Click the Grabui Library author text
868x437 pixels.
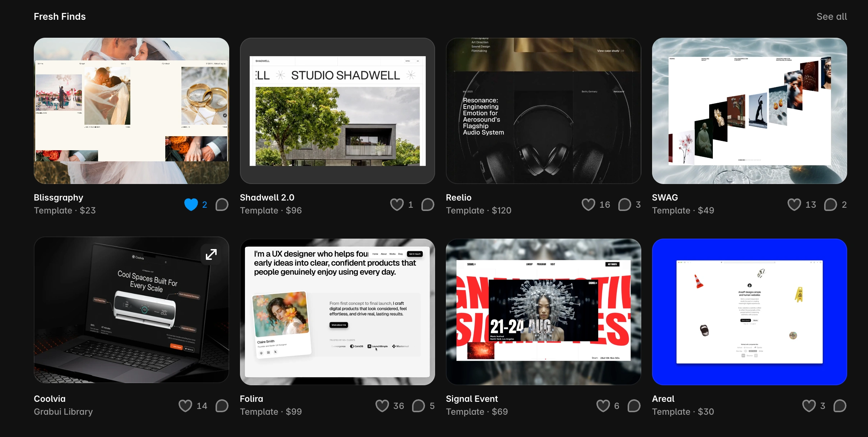[x=63, y=412]
